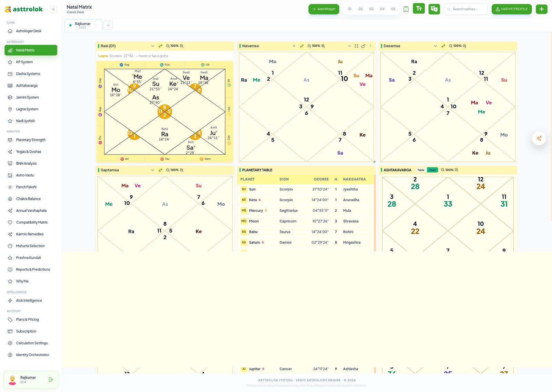Open the NATIVE PROFILE button

pos(511,9)
